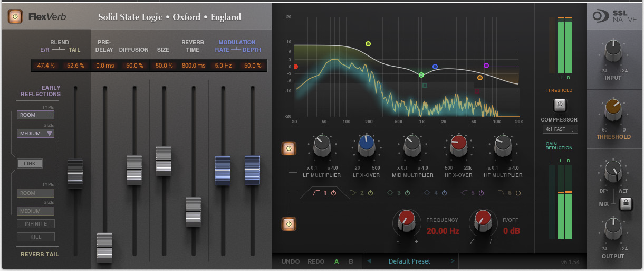This screenshot has height=271, width=644.
Task: Click the red HF X-Over knob
Action: tap(458, 147)
